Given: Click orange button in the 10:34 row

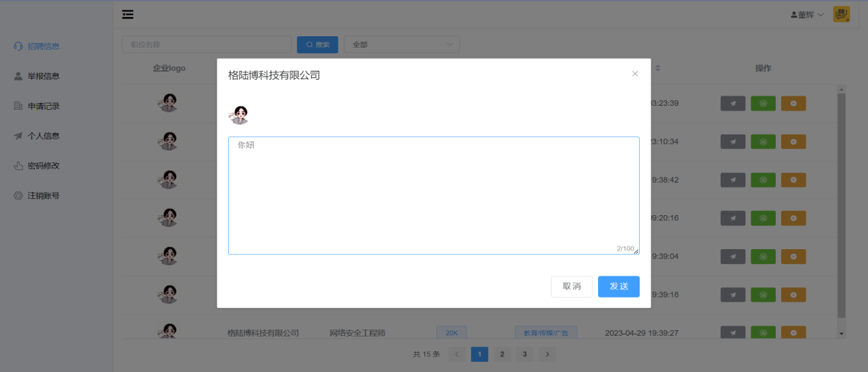Looking at the screenshot, I should 794,141.
